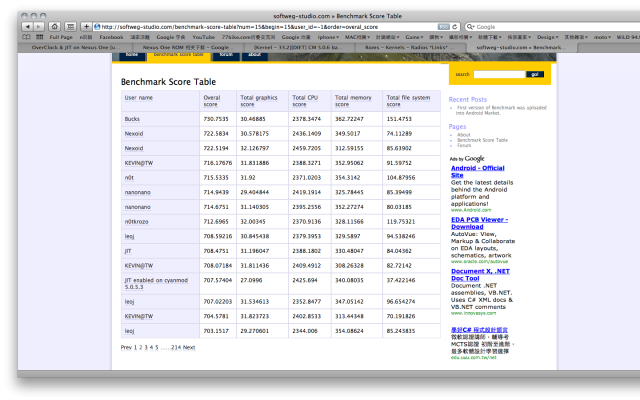The height and width of the screenshot is (400, 640).
Task: Expand the MAC bookmarks folder
Action: pyautogui.click(x=358, y=37)
